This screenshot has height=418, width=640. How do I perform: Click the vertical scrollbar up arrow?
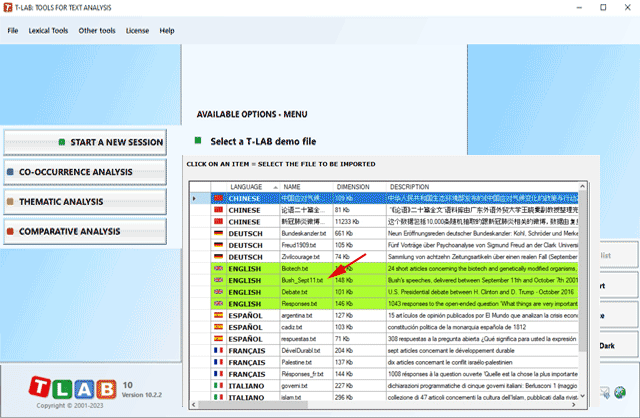(x=582, y=186)
